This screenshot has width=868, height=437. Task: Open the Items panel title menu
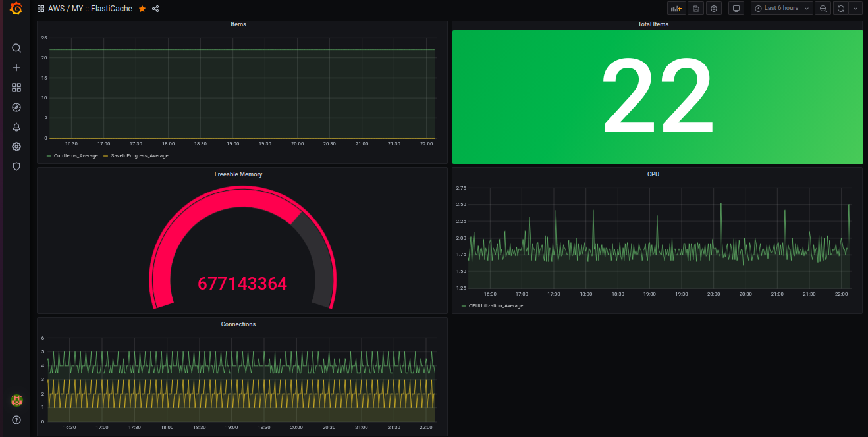tap(238, 24)
